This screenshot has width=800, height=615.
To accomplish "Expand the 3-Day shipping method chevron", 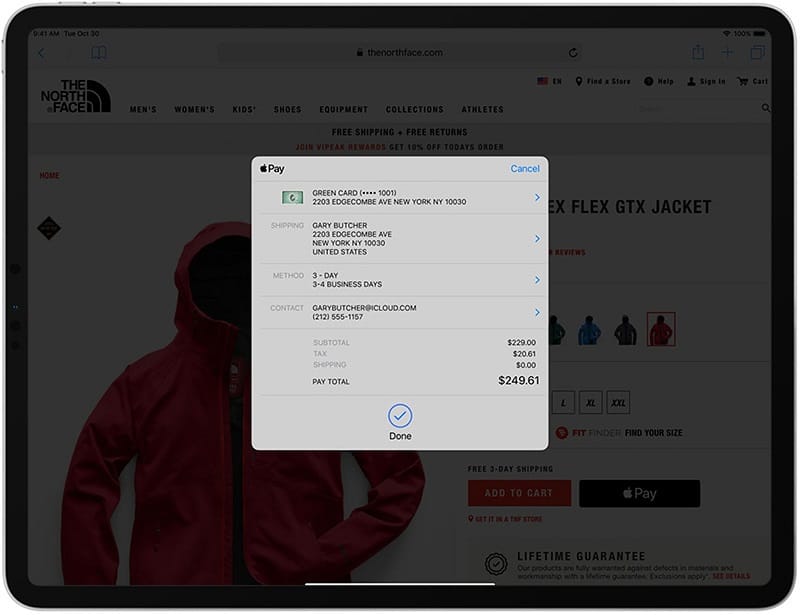I will click(537, 280).
